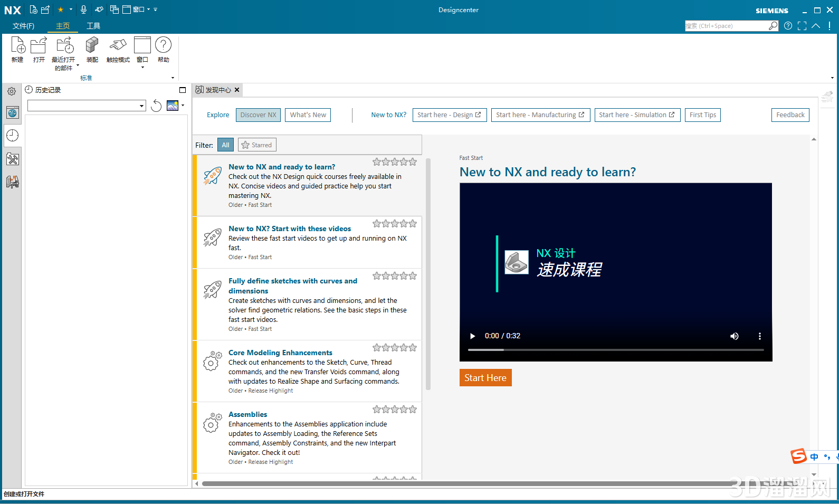
Task: Expand the Recently Opened Parts (最近打开的部件) dropdown
Action: click(78, 66)
